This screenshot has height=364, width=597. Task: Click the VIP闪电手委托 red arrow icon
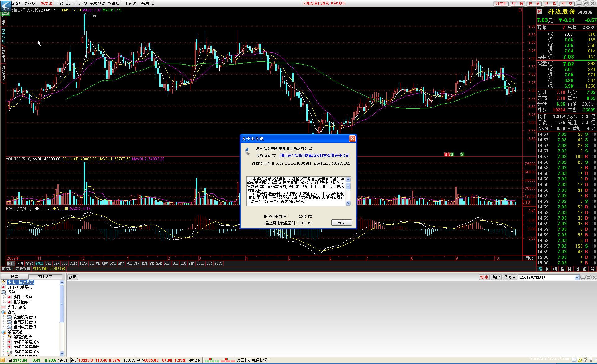pyautogui.click(x=3, y=287)
